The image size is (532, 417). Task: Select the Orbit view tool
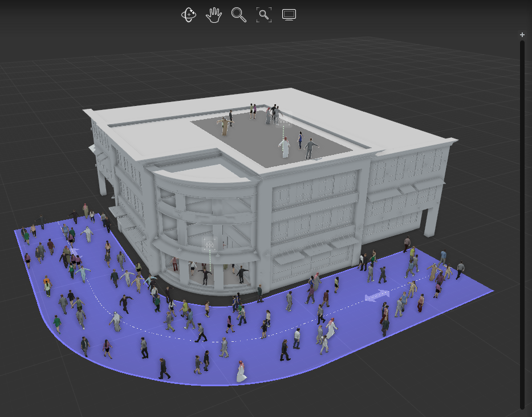(189, 15)
